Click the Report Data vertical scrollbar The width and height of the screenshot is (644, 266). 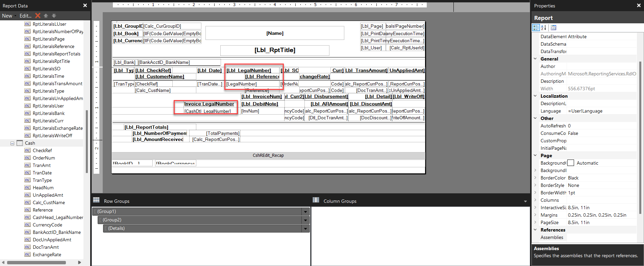coord(87,141)
